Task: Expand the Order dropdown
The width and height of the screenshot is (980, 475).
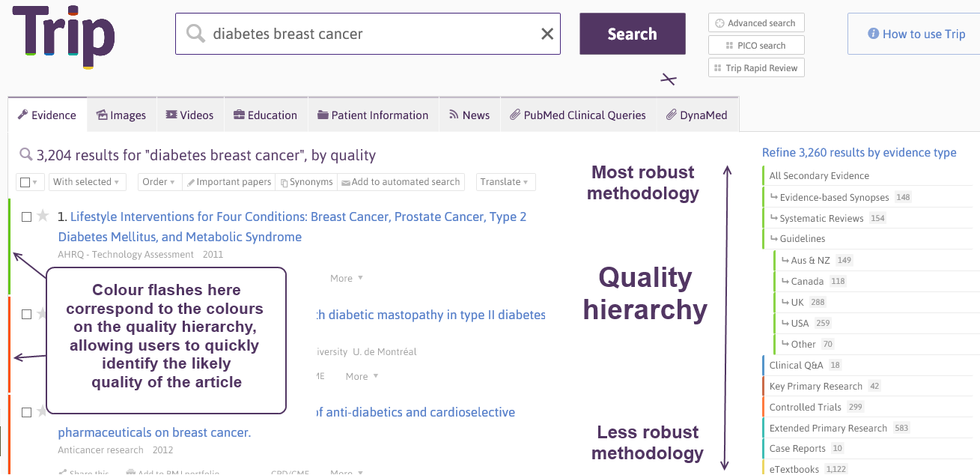Action: (159, 182)
